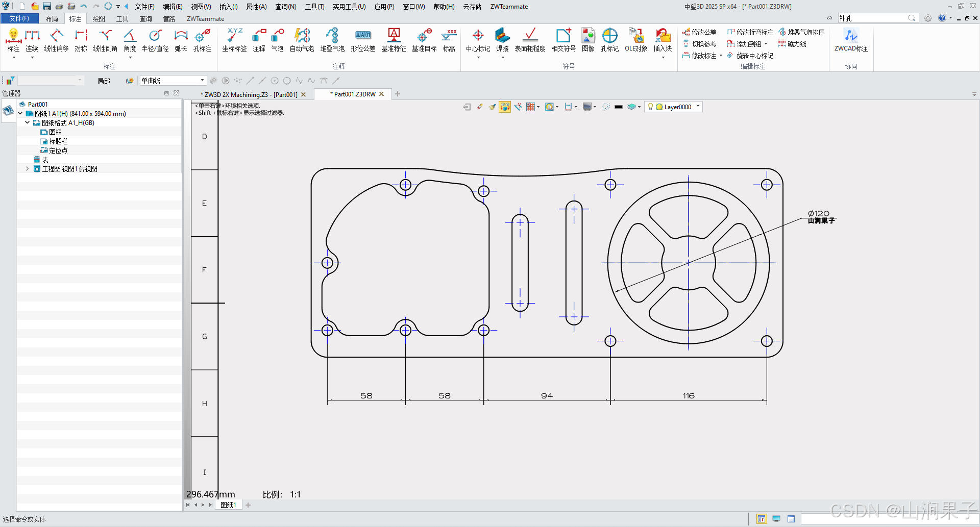The height and width of the screenshot is (527, 980).
Task: Insert an image with the 图像 tool
Action: [588, 40]
